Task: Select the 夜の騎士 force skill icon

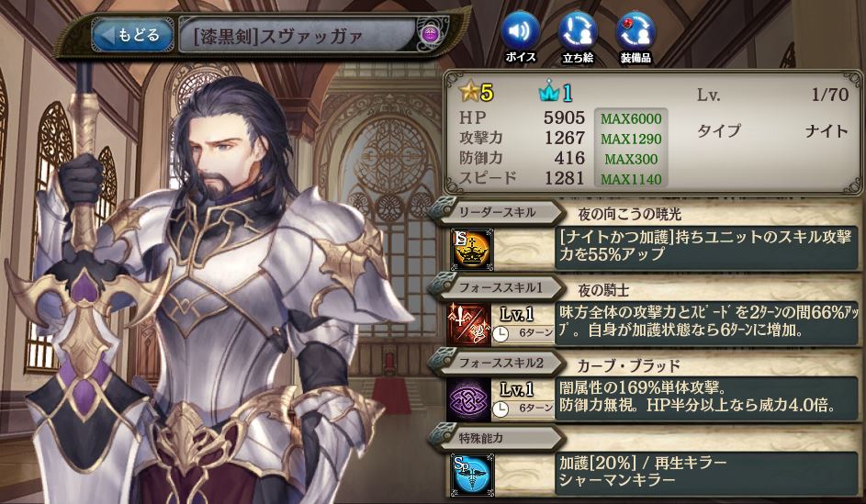Action: point(469,324)
